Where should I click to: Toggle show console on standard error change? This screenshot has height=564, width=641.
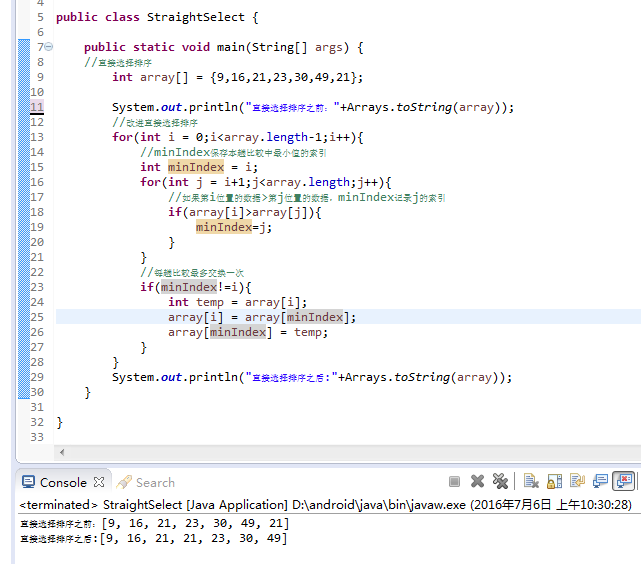(623, 481)
